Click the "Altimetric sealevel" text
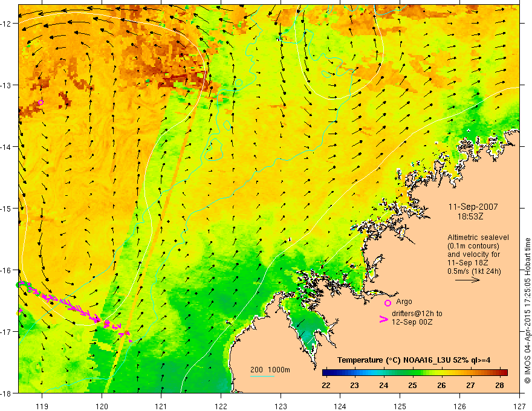The height and width of the screenshot is (411, 532). (478, 238)
